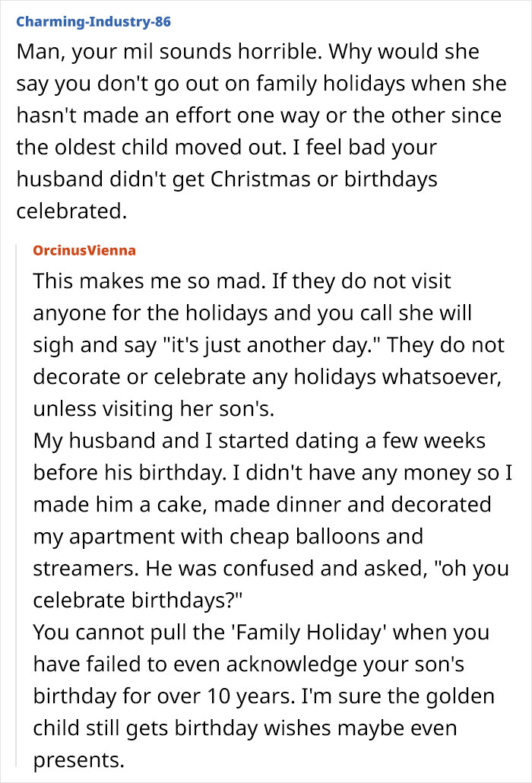This screenshot has width=532, height=783.
Task: Open Charming-Industry-86 user profile
Action: click(93, 21)
